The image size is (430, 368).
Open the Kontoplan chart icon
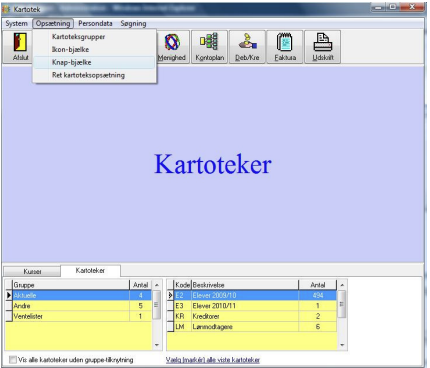(209, 42)
